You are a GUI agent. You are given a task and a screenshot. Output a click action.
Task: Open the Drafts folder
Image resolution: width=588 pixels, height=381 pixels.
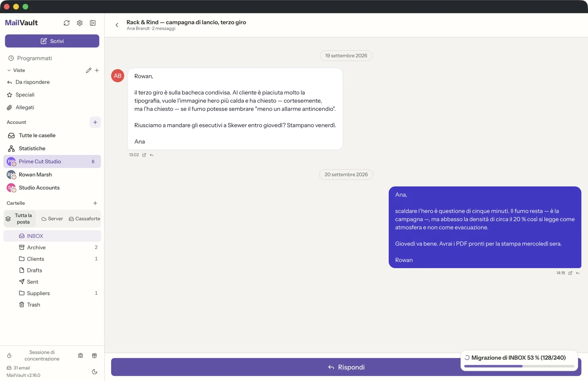pos(52,270)
